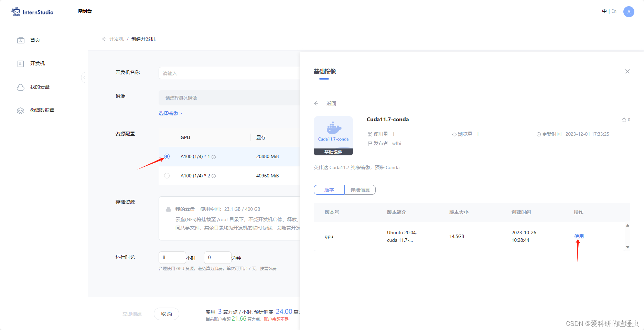The width and height of the screenshot is (644, 330).
Task: Click the 浏览量 eye icon
Action: click(454, 134)
